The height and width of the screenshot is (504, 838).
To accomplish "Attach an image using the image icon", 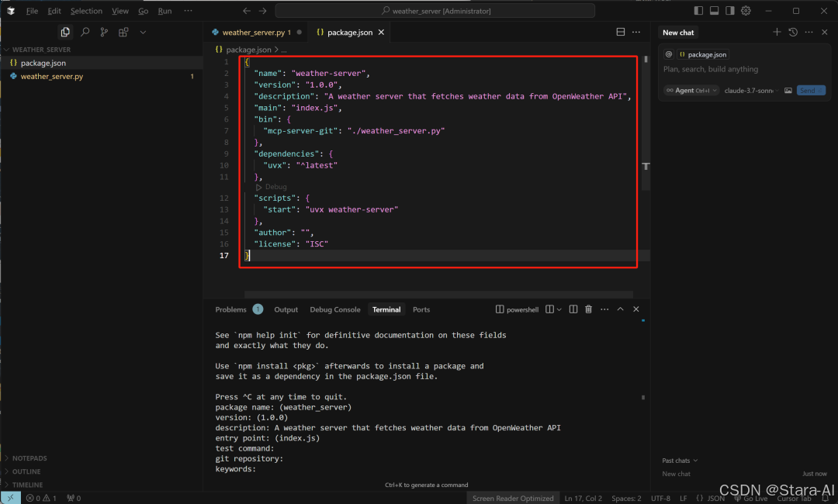I will pyautogui.click(x=788, y=90).
